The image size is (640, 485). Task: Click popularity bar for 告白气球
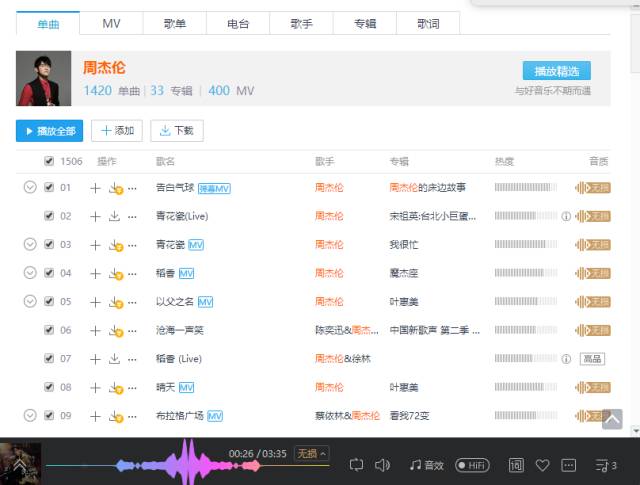pos(526,187)
